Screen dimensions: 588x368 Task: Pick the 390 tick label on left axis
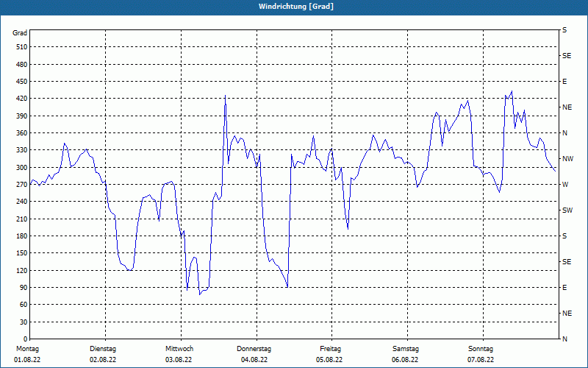(21, 116)
